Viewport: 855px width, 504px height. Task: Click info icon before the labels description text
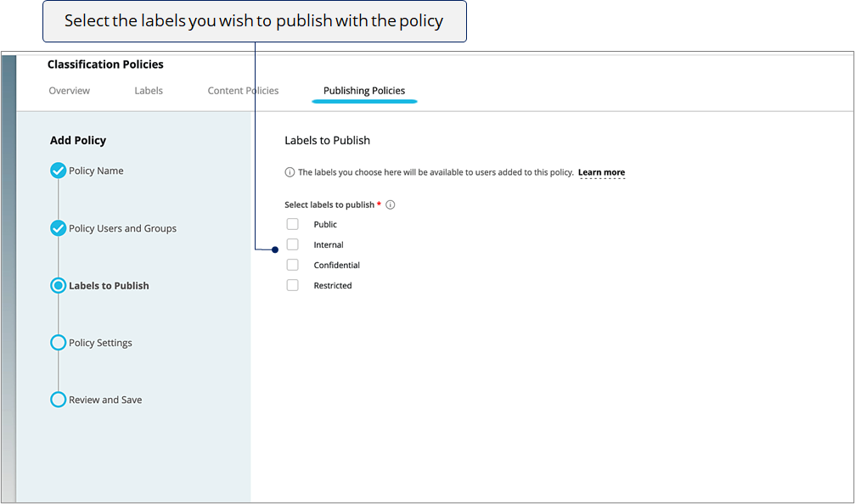(x=290, y=172)
